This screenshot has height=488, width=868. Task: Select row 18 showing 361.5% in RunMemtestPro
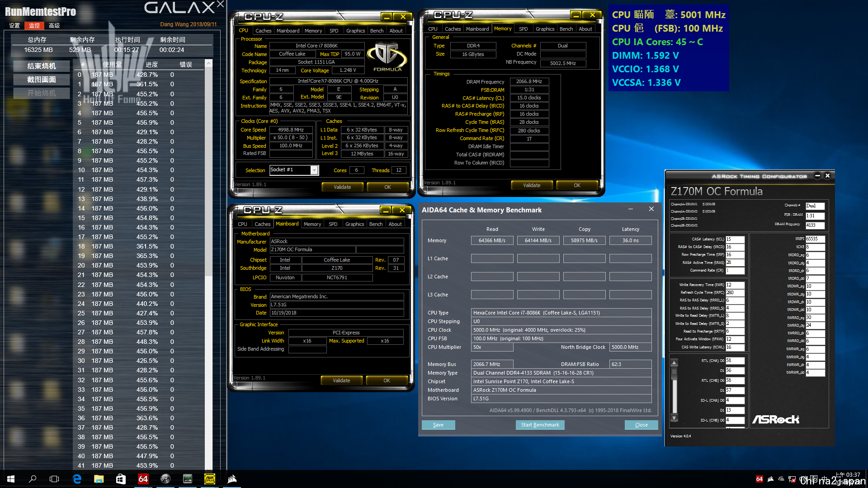(x=138, y=246)
